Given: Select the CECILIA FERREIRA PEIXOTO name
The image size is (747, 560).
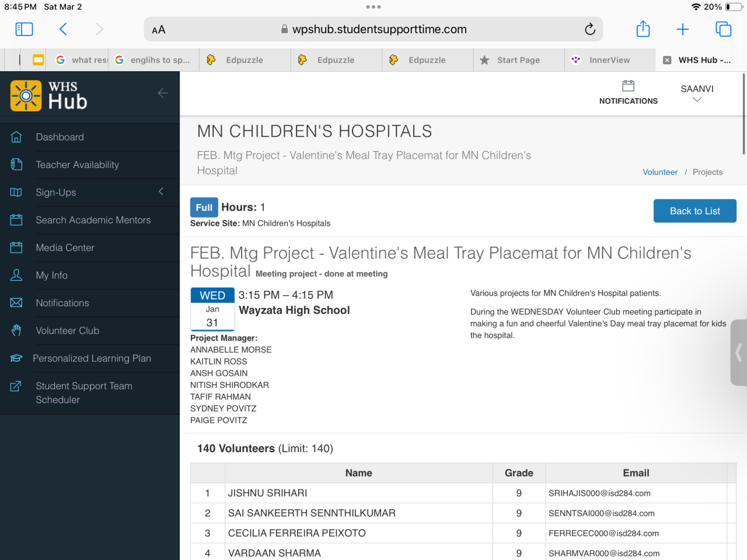Looking at the screenshot, I should (x=297, y=533).
